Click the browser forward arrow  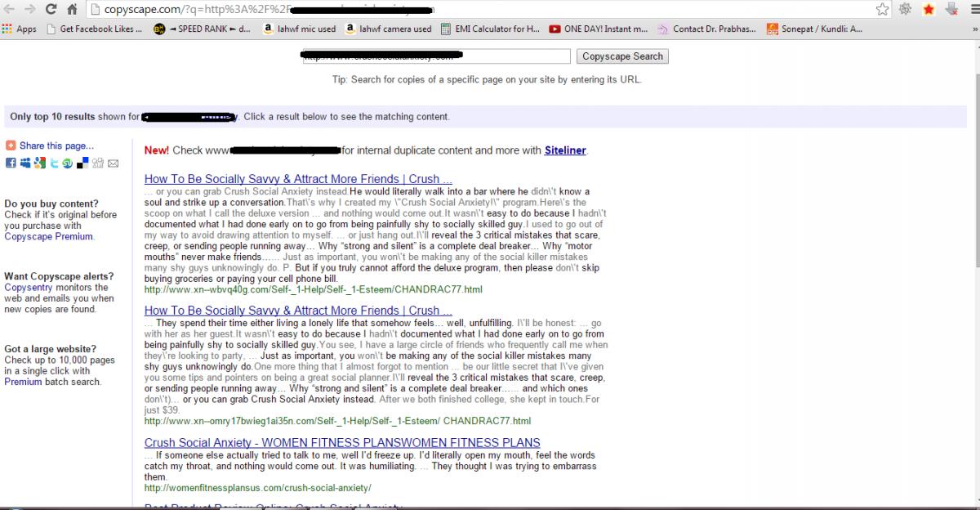[30, 10]
